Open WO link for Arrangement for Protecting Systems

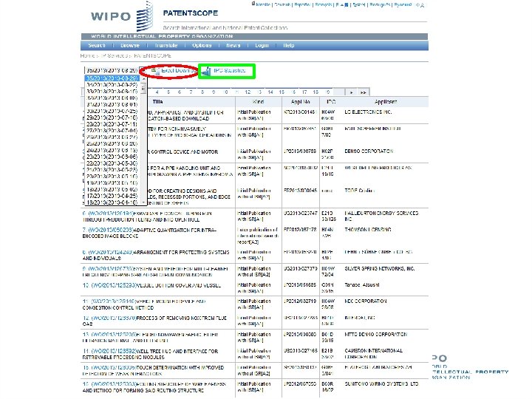pyautogui.click(x=111, y=253)
